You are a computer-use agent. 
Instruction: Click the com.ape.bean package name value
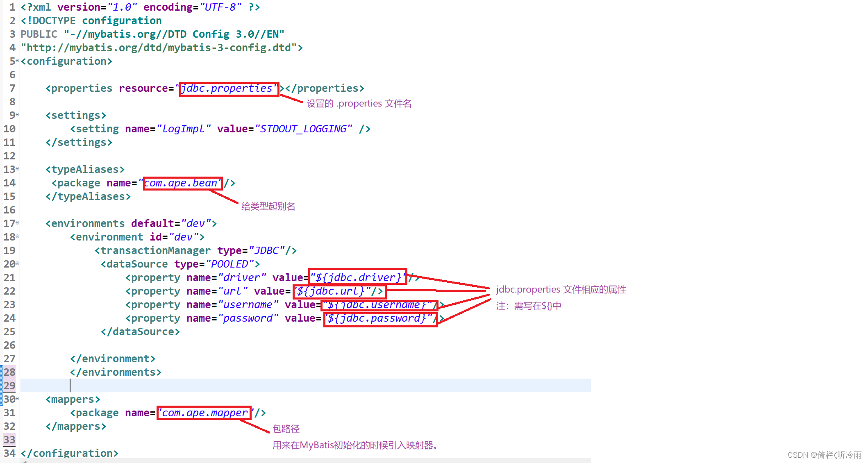[181, 183]
